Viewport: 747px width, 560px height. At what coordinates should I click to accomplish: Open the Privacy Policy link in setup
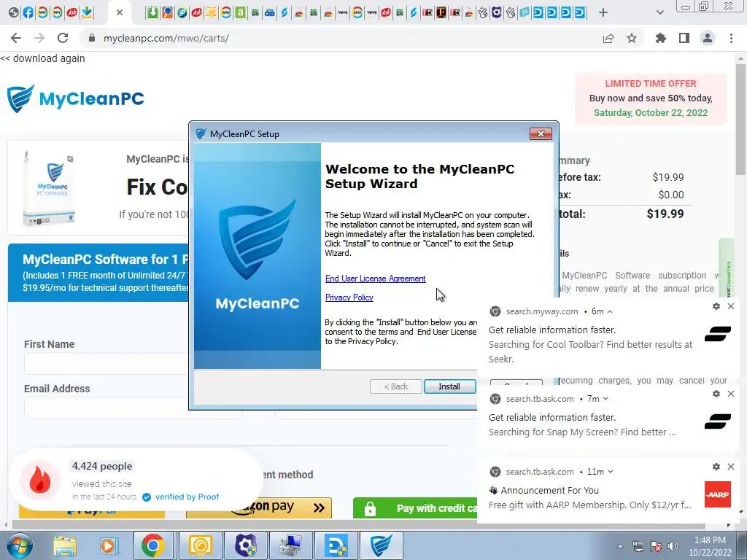[349, 297]
